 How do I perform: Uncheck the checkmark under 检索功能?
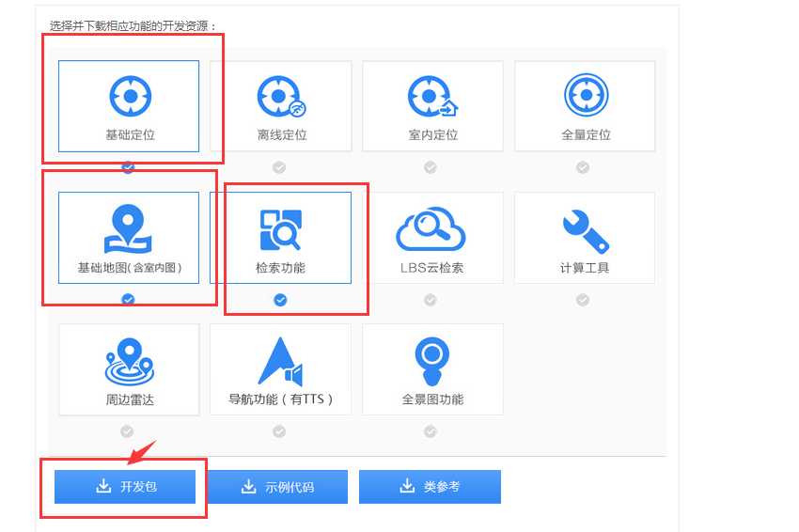(280, 300)
